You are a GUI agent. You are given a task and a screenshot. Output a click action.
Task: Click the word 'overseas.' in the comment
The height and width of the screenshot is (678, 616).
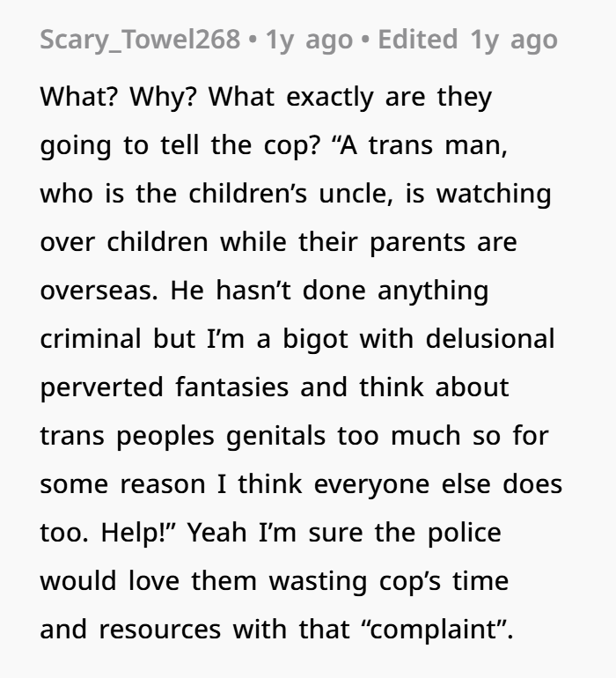pyautogui.click(x=99, y=291)
